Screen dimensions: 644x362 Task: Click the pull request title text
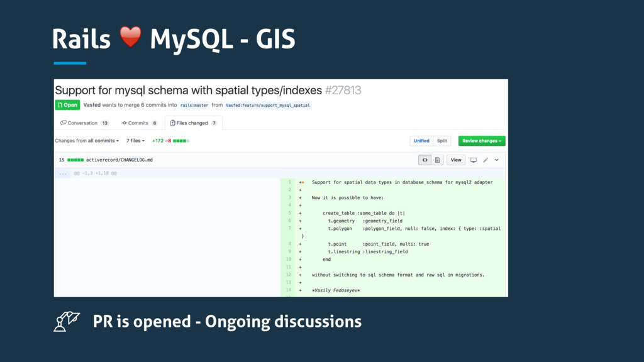189,90
